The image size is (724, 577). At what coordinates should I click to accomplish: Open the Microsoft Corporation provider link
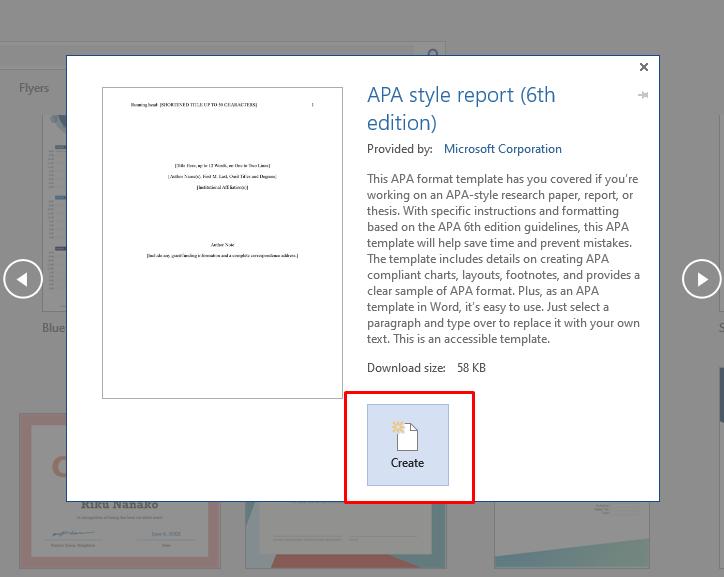pos(503,149)
